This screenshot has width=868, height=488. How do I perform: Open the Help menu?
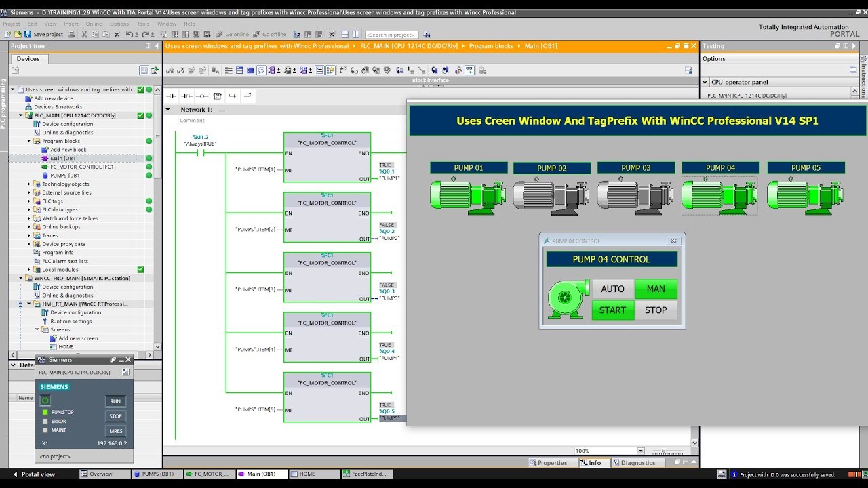[189, 24]
